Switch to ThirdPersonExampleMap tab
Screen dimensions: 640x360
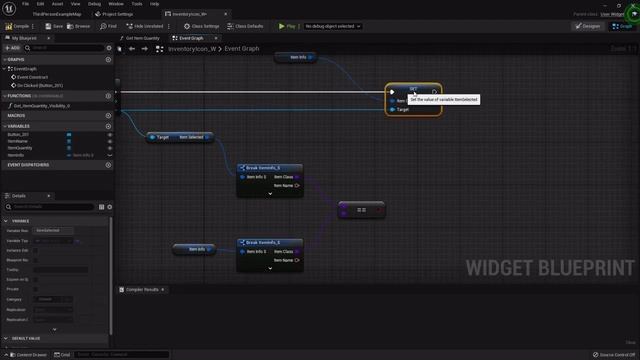click(x=57, y=14)
